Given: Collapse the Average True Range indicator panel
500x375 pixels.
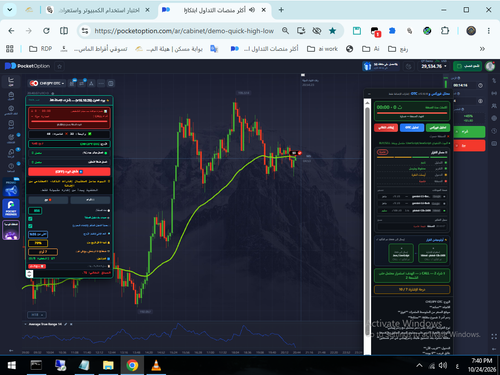Looking at the screenshot, I should coord(25,324).
